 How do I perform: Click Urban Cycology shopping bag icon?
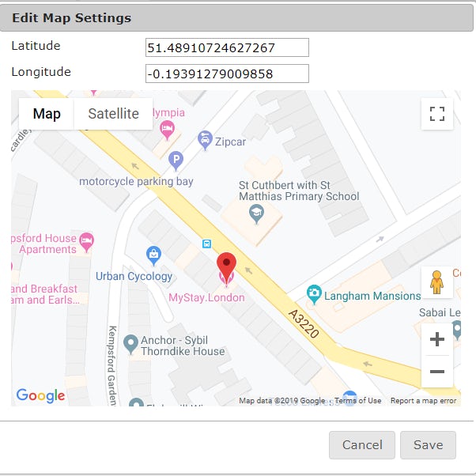[x=153, y=255]
